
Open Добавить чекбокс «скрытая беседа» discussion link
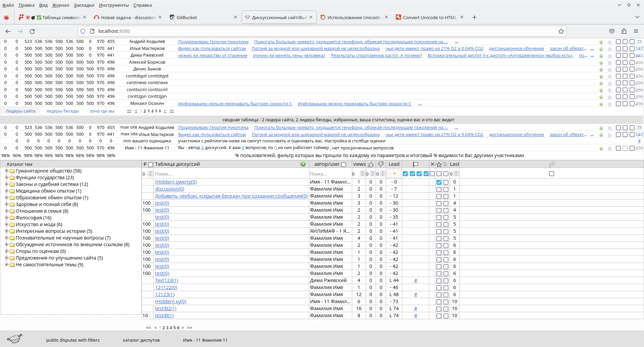point(231,196)
